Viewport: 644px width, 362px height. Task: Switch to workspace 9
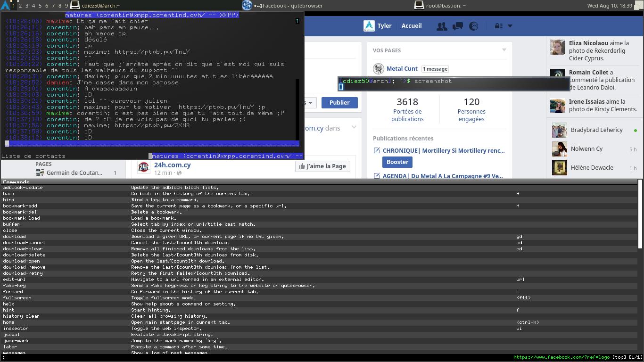coord(66,6)
